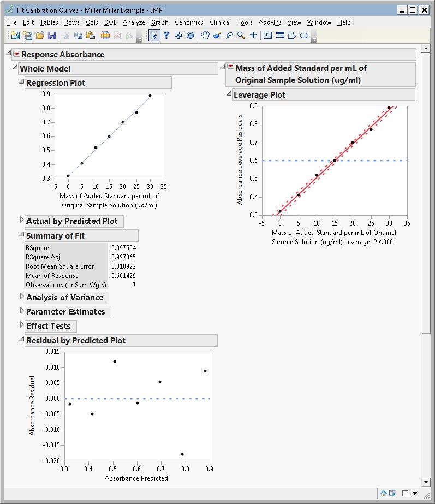This screenshot has width=435, height=504.
Task: Open the Graph menu
Action: pyautogui.click(x=160, y=22)
